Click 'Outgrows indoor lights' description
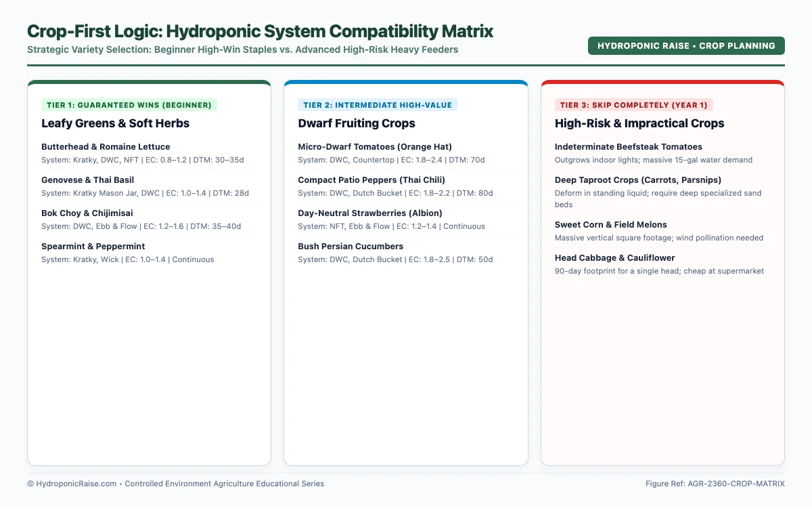 pos(654,160)
